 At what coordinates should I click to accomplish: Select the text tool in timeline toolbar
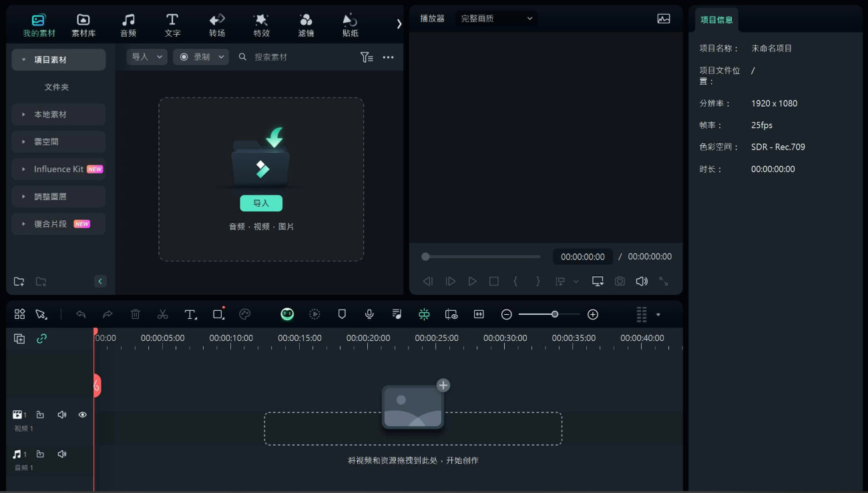pos(190,314)
